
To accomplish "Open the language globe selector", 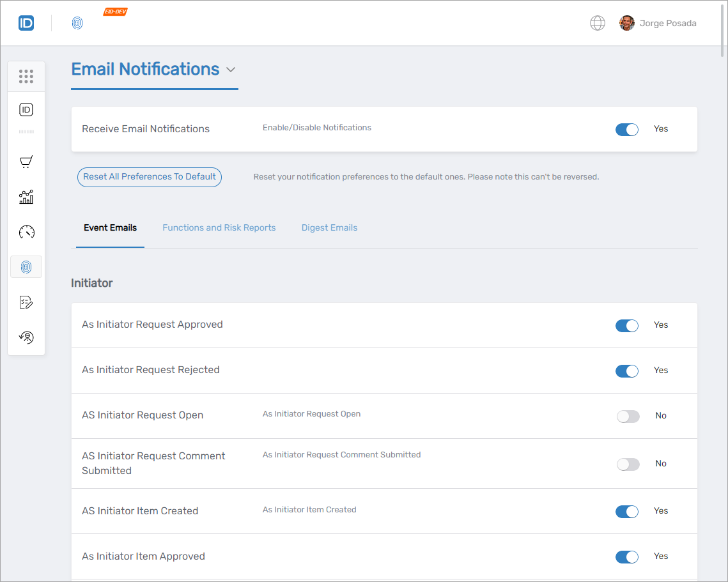I will (x=597, y=22).
